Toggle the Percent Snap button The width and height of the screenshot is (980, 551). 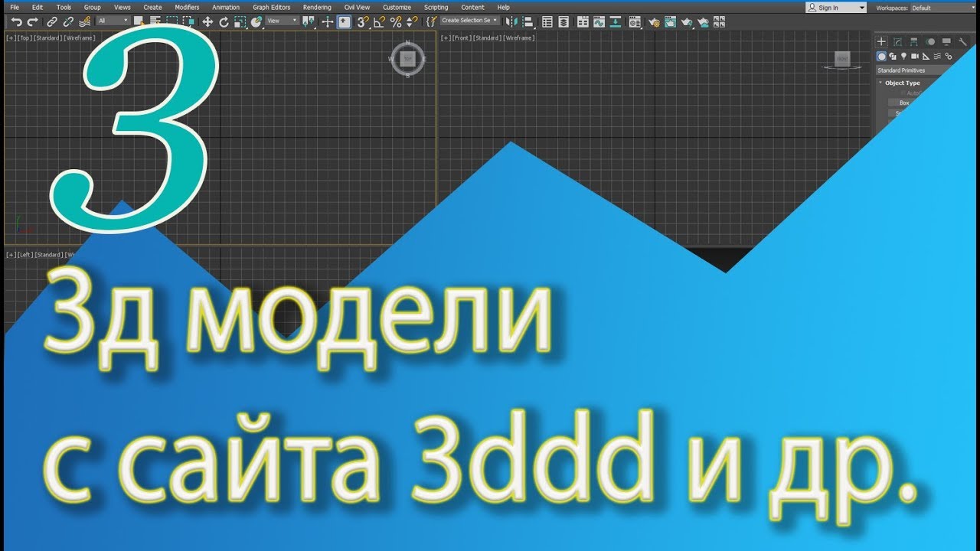click(x=396, y=21)
